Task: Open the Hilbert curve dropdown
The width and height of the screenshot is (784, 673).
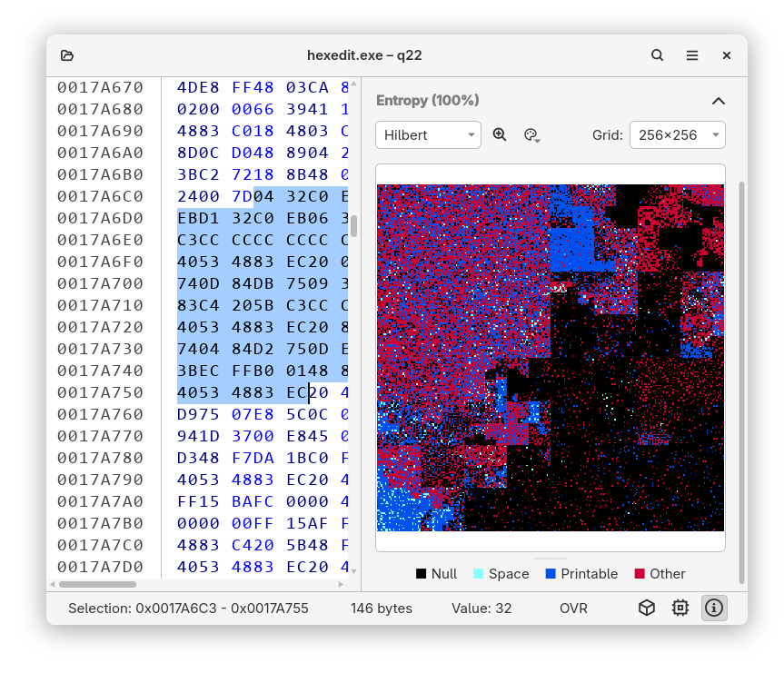Action: point(429,135)
